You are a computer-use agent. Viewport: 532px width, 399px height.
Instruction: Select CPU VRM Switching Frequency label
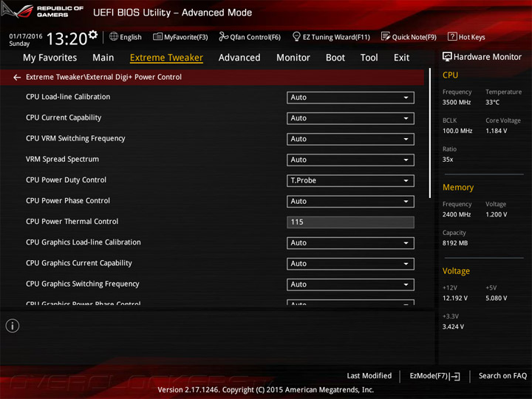tap(75, 138)
